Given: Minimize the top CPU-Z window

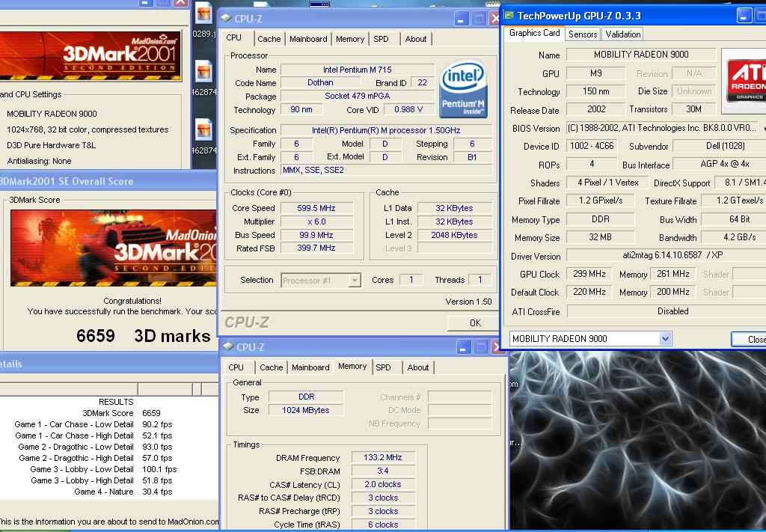Looking at the screenshot, I should 461,19.
